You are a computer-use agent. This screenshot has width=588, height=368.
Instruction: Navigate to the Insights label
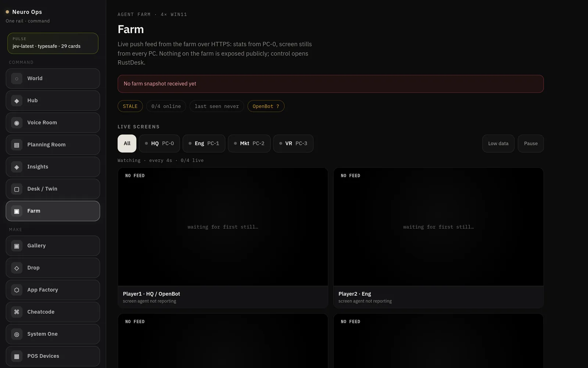click(37, 167)
